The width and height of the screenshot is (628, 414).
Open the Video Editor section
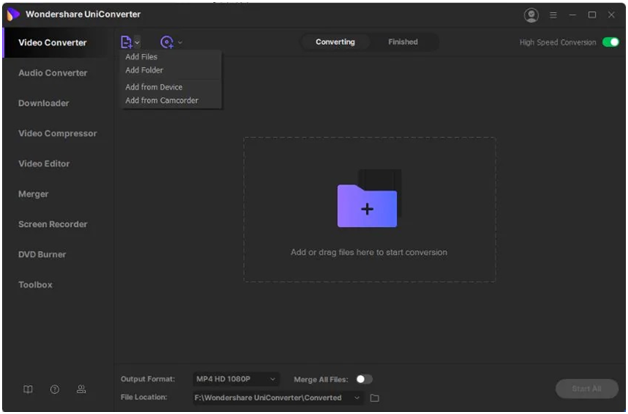point(44,164)
